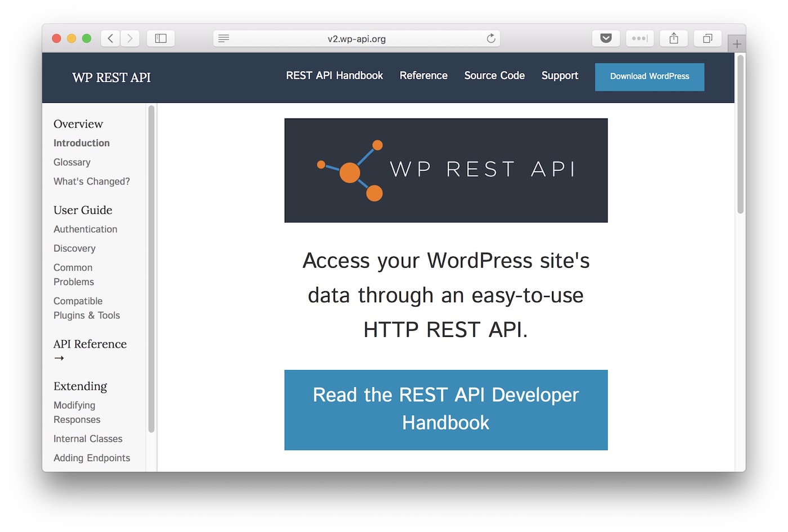Image resolution: width=788 pixels, height=532 pixels.
Task: Reload the v2.wp-api.org page
Action: (x=491, y=38)
